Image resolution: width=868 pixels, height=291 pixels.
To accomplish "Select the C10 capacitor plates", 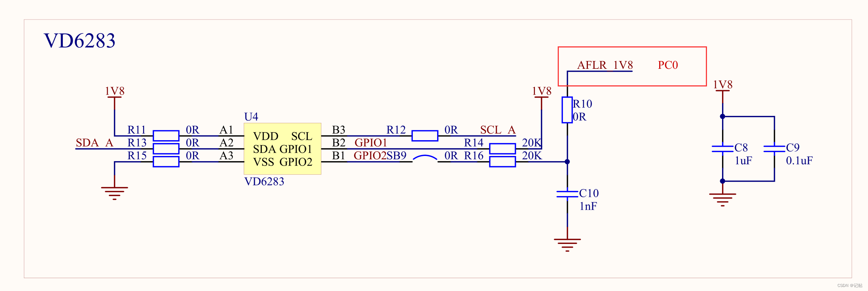I will (x=567, y=194).
